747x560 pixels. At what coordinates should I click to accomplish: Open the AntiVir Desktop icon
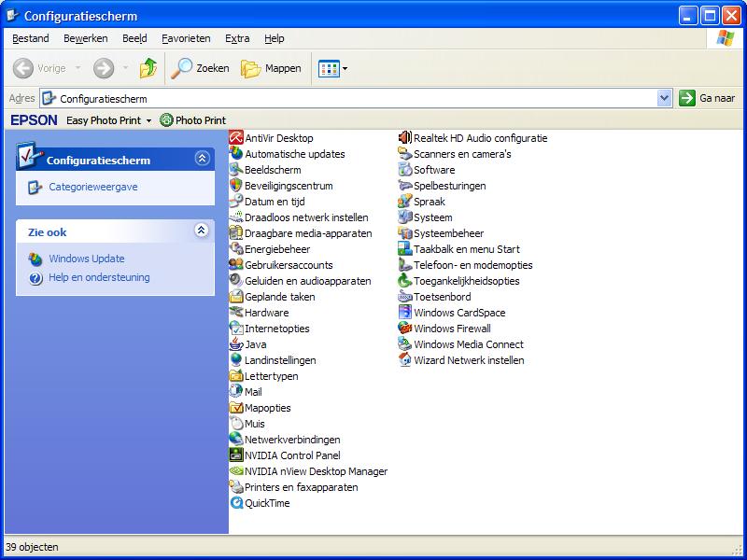point(236,138)
